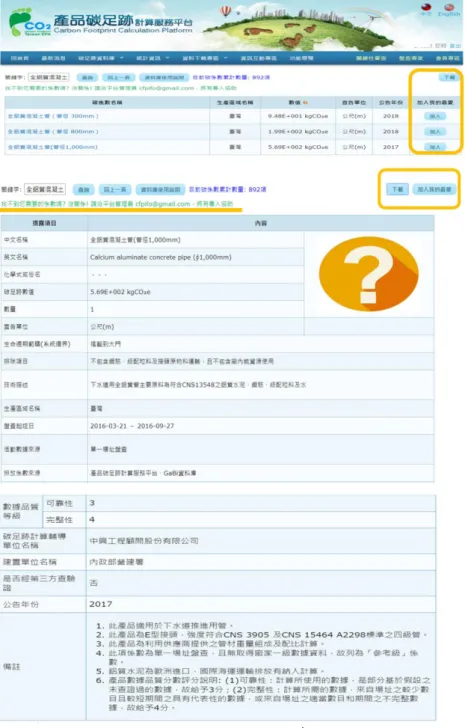Open the lower 資料庫使用說明 button
Screen dimensions: 465x728
161,189
